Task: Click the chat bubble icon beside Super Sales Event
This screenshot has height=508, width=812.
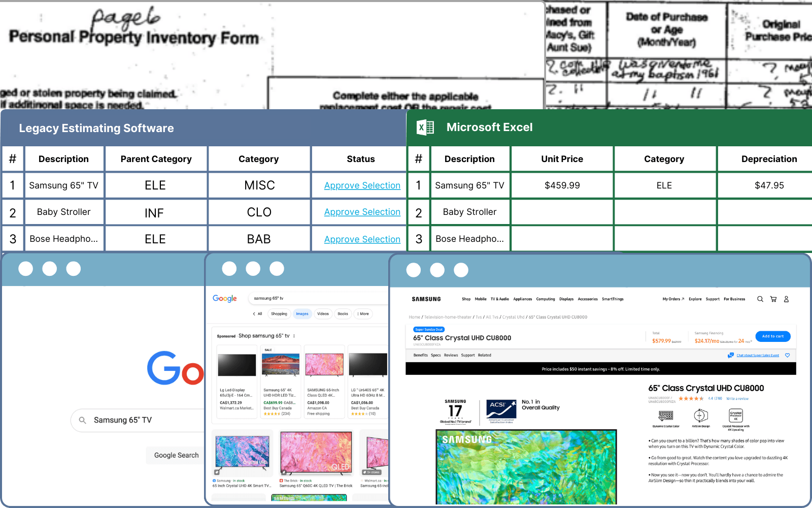Action: (x=731, y=355)
